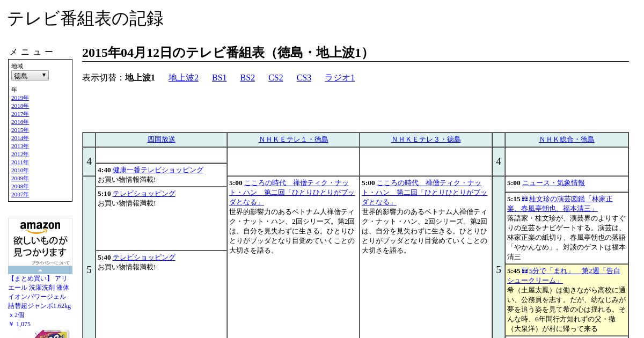Click the detergent product thumbnail
The height and width of the screenshot is (338, 644).
(53, 334)
